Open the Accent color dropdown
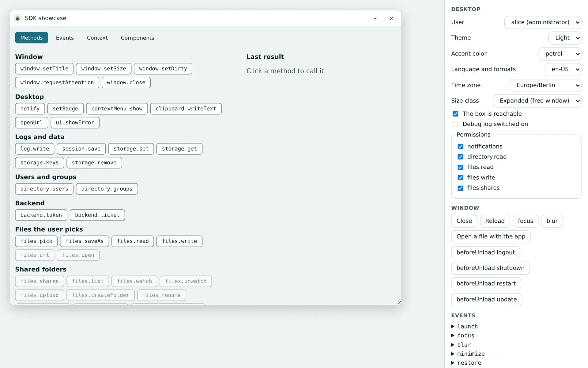Viewport: 588px width, 368px height. click(560, 54)
